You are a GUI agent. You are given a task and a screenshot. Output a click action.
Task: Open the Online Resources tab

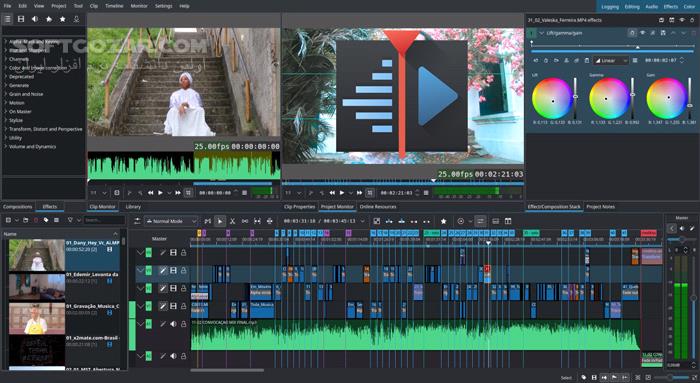378,207
